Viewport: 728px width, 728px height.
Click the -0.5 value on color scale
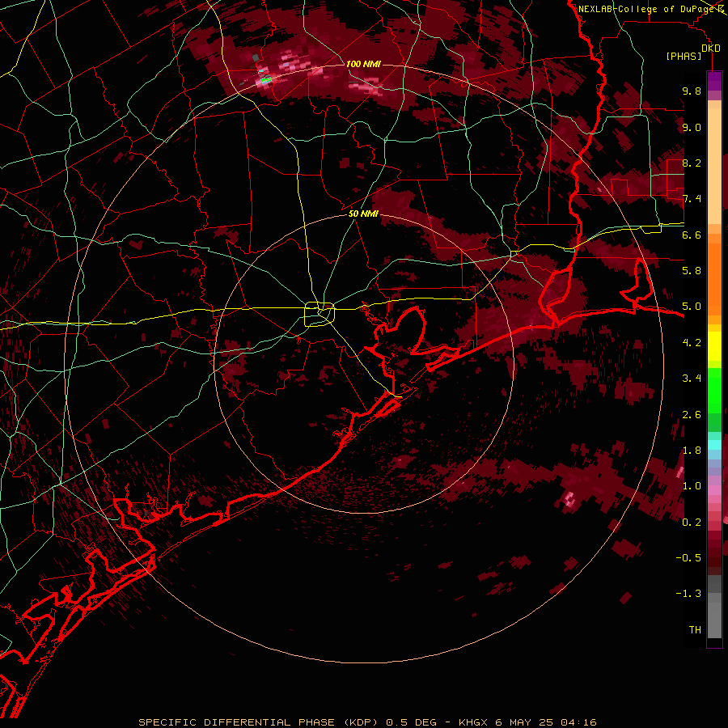[688, 557]
